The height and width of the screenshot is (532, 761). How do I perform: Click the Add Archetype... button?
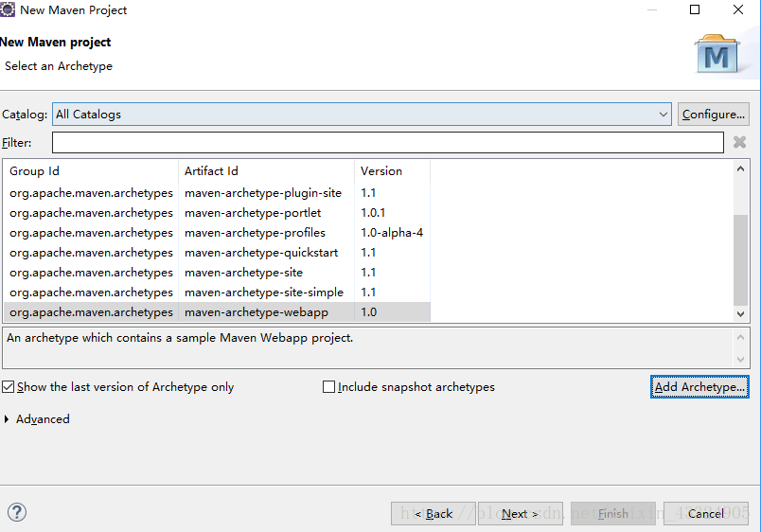pos(699,387)
